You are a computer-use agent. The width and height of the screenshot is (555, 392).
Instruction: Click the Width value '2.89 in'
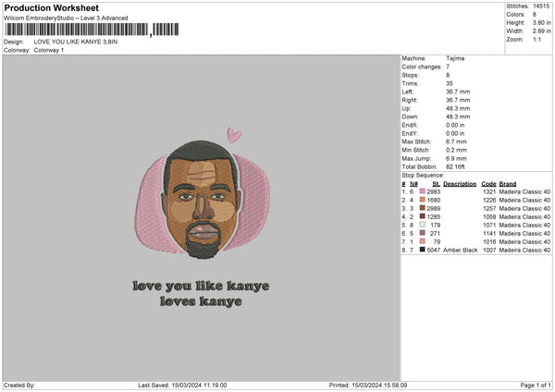541,31
